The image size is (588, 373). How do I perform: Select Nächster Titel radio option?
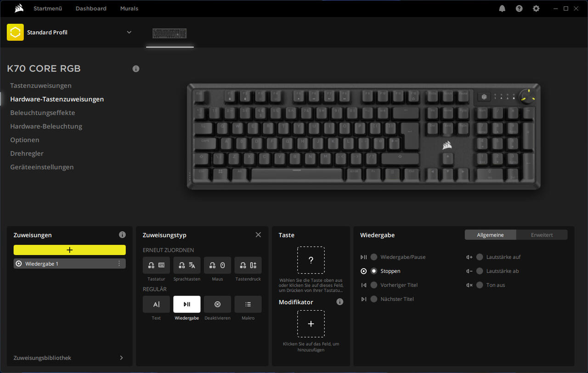(x=374, y=299)
